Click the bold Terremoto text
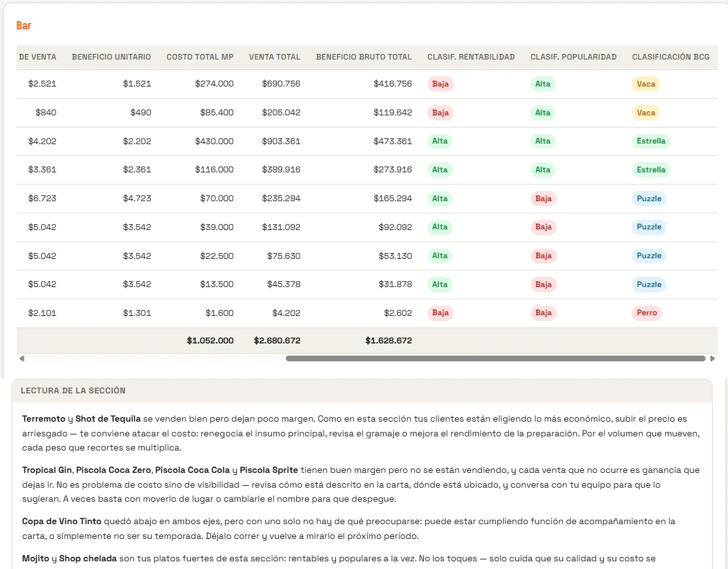This screenshot has height=569, width=728. (x=44, y=419)
